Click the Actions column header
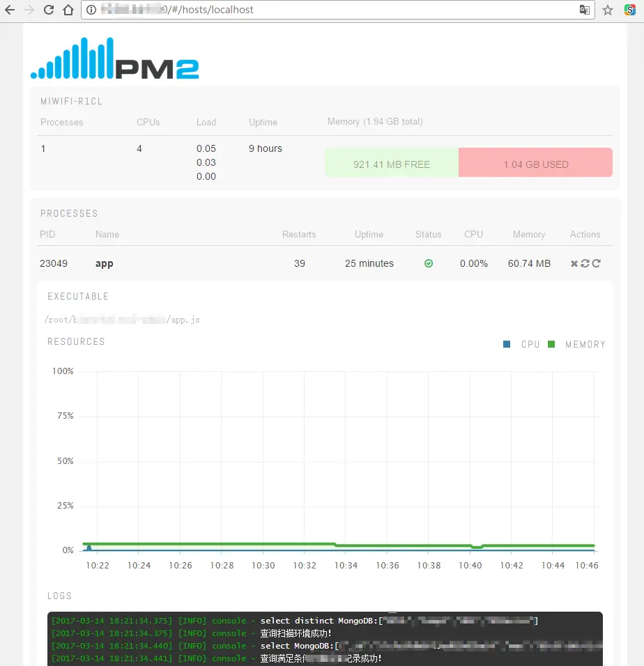Viewport: 644px width, 666px height. [585, 235]
